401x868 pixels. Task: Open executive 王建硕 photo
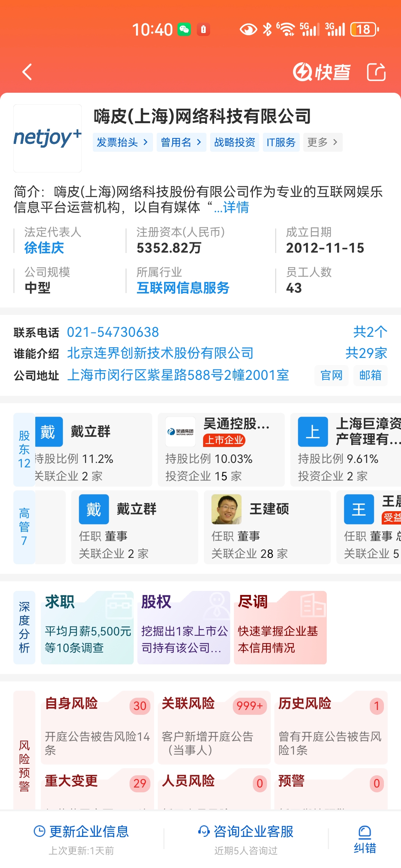(226, 509)
